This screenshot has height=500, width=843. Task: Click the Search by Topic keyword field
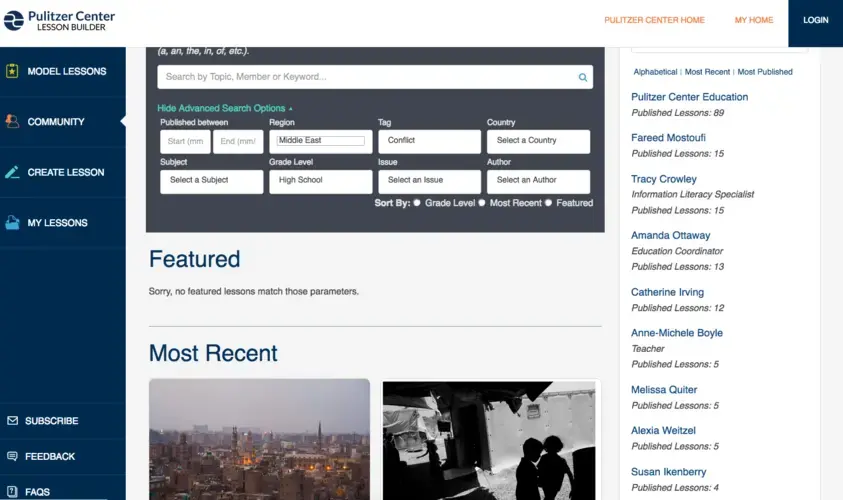pos(375,77)
